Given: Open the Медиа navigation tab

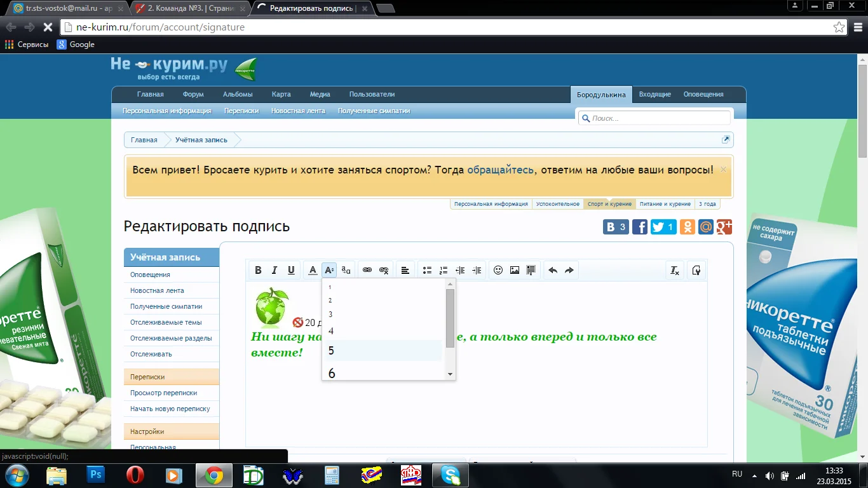Looking at the screenshot, I should coord(320,94).
